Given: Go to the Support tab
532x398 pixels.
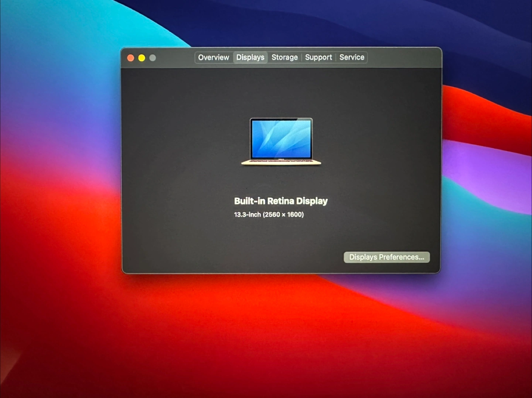Looking at the screenshot, I should (x=318, y=58).
